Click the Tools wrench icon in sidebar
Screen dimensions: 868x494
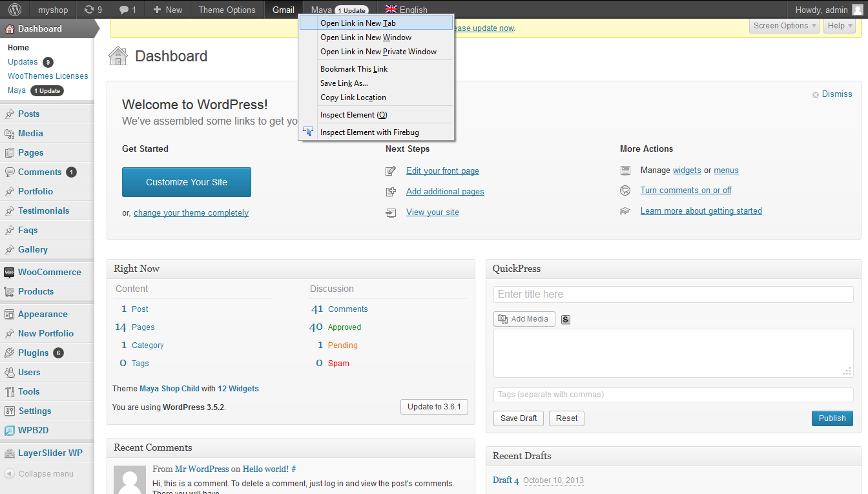(x=9, y=391)
